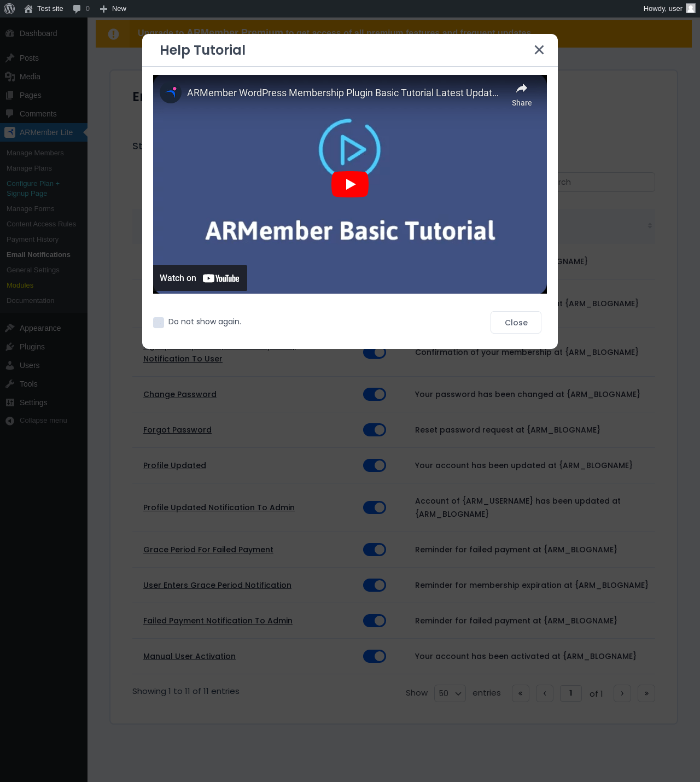Click the Users icon in sidebar
The height and width of the screenshot is (782, 700).
coord(10,365)
